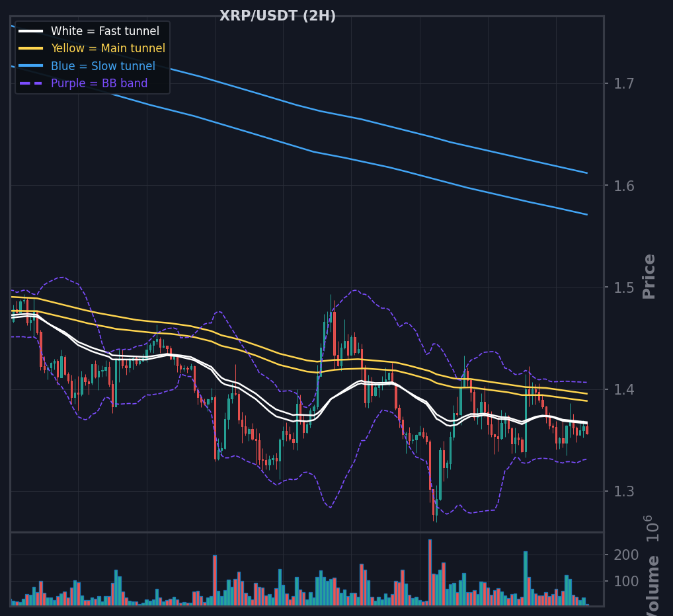The image size is (673, 616).
Task: Click the 1.4 price axis label
Action: coord(623,389)
